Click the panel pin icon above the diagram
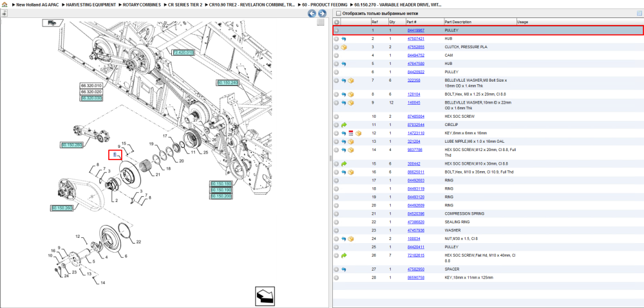644x308 pixels. click(4, 13)
